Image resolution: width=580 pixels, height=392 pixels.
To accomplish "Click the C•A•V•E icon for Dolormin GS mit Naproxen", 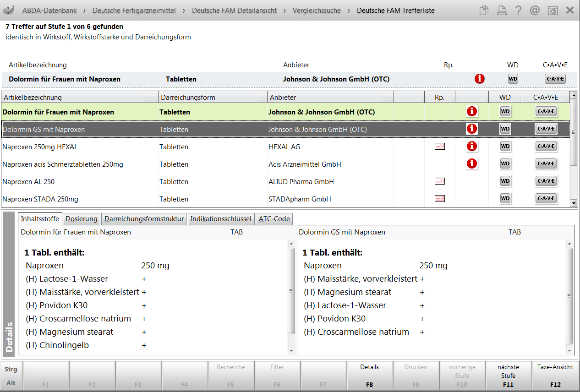I will pos(546,129).
